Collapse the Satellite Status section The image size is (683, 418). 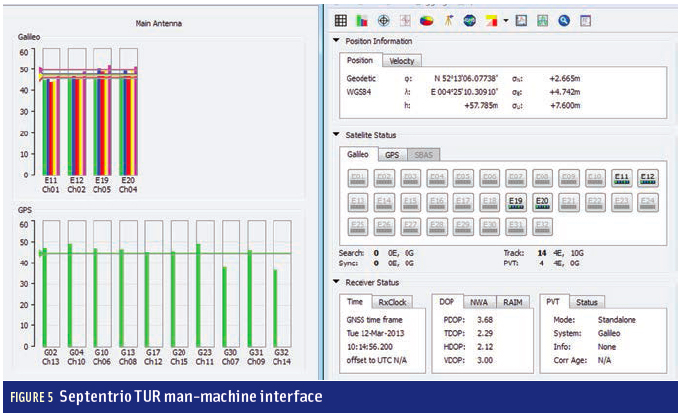click(x=336, y=135)
